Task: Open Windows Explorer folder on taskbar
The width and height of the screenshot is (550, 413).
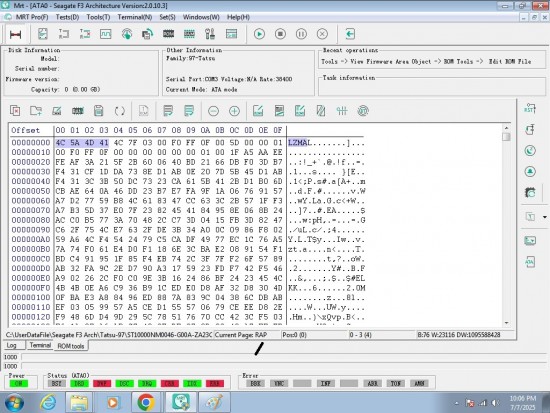Action: point(79,402)
